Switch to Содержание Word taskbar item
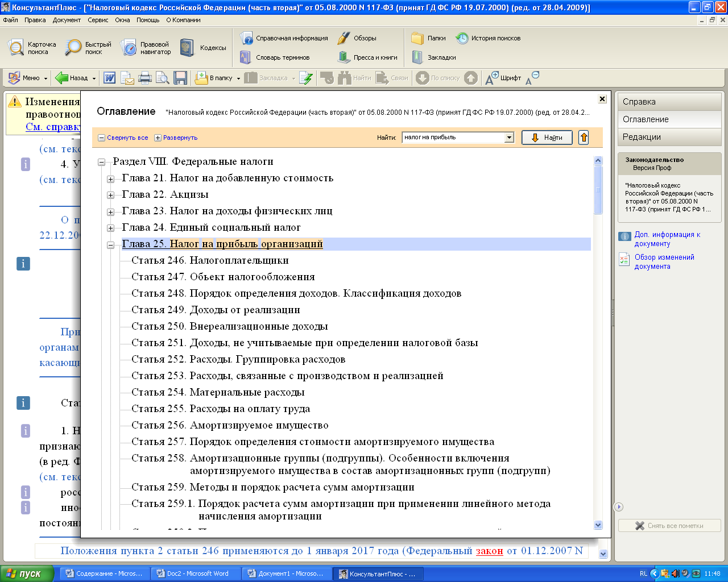This screenshot has height=582, width=728. (105, 573)
